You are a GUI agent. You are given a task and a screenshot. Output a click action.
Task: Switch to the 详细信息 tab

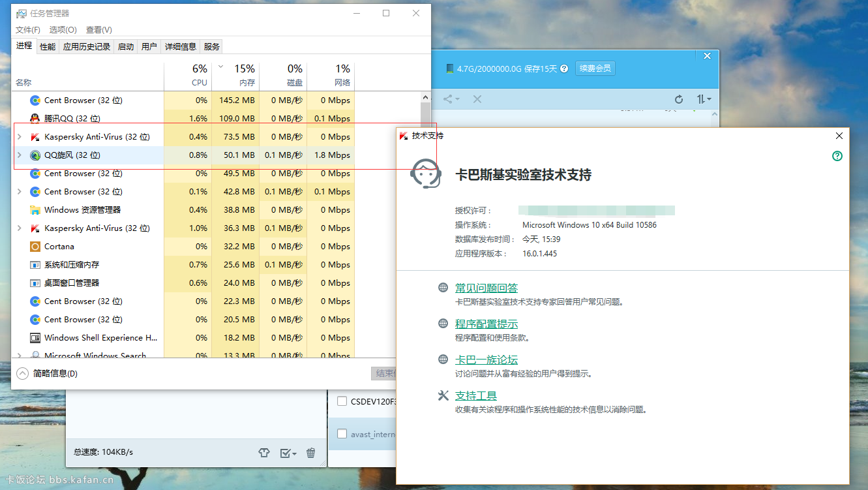181,46
